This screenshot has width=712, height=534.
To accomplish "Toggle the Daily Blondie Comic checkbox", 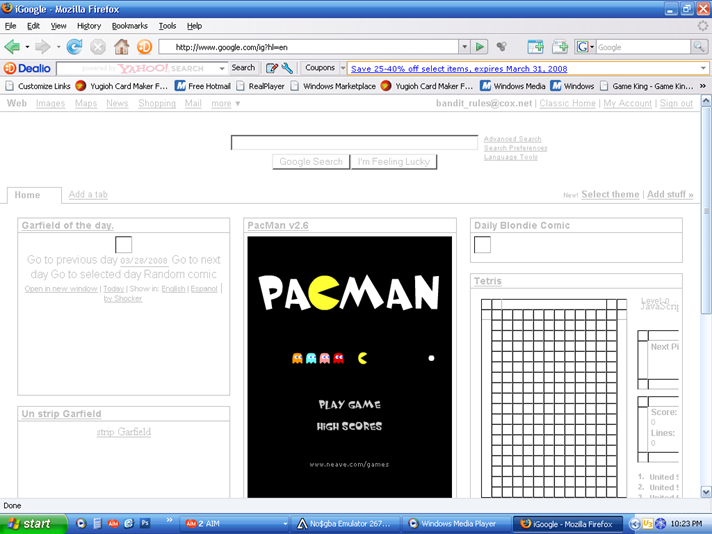I will pos(482,245).
